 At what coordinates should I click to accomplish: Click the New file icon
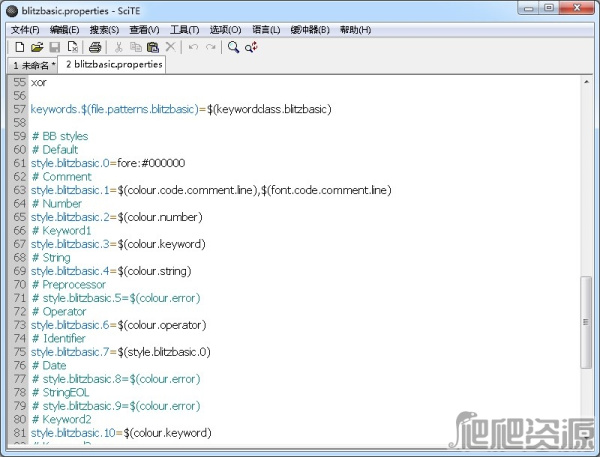(19, 47)
